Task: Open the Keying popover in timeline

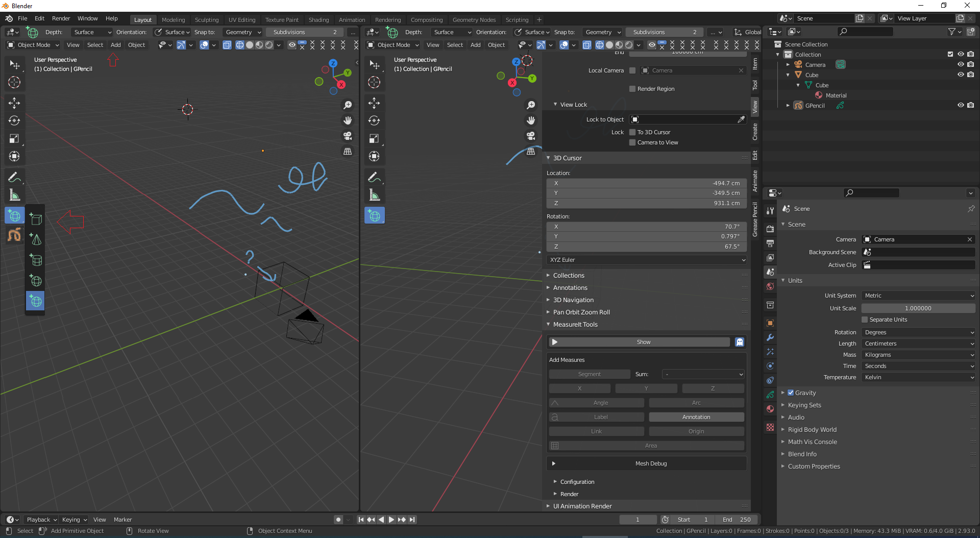Action: coord(75,520)
